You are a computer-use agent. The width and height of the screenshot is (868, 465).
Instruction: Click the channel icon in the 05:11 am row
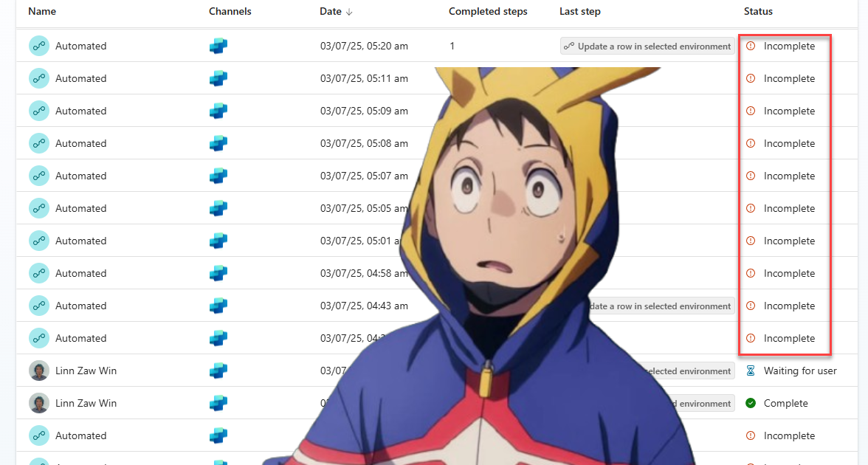click(218, 78)
